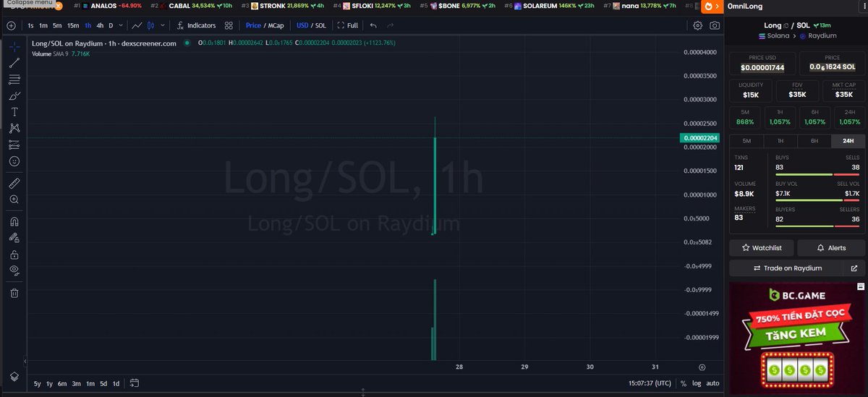This screenshot has width=868, height=397.
Task: Open the Fibonacci and Gann tools
Action: [14, 79]
